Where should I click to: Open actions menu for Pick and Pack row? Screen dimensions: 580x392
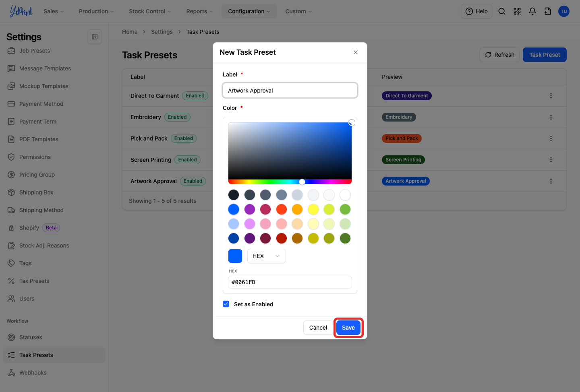[551, 138]
